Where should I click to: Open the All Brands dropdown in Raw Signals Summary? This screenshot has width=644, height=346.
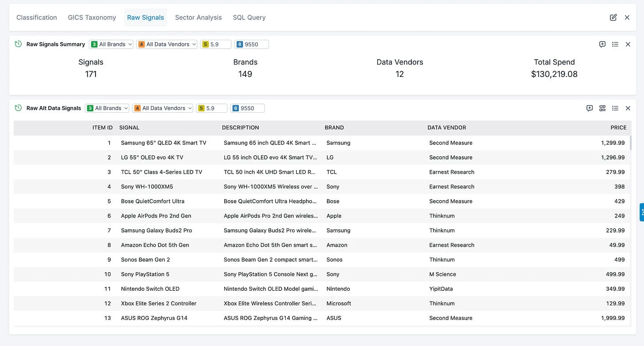coord(111,44)
